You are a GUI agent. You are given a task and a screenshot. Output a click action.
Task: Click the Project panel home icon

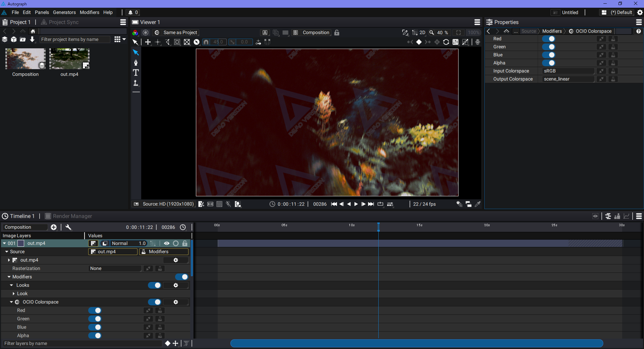[x=33, y=31]
